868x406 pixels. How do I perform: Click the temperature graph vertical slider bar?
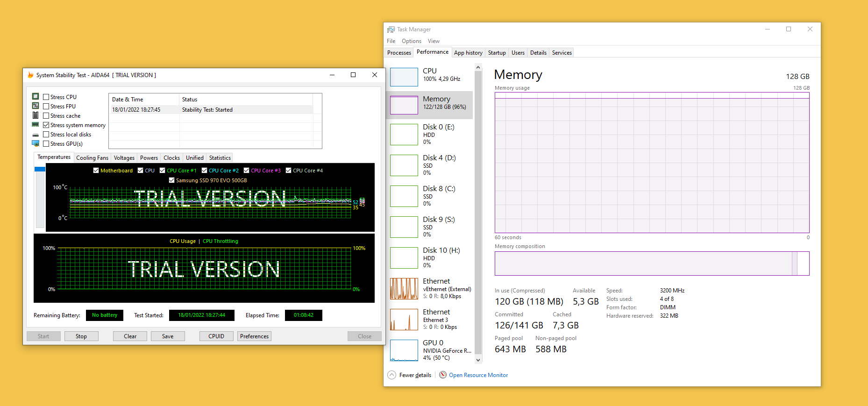pos(40,196)
